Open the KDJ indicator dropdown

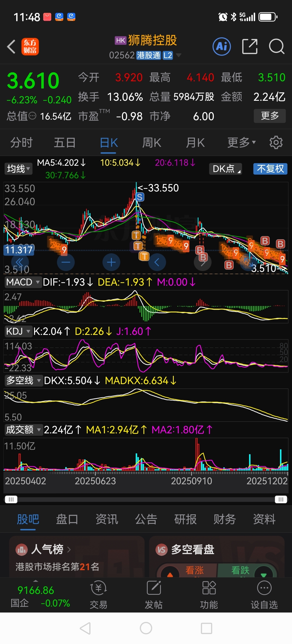tap(18, 331)
